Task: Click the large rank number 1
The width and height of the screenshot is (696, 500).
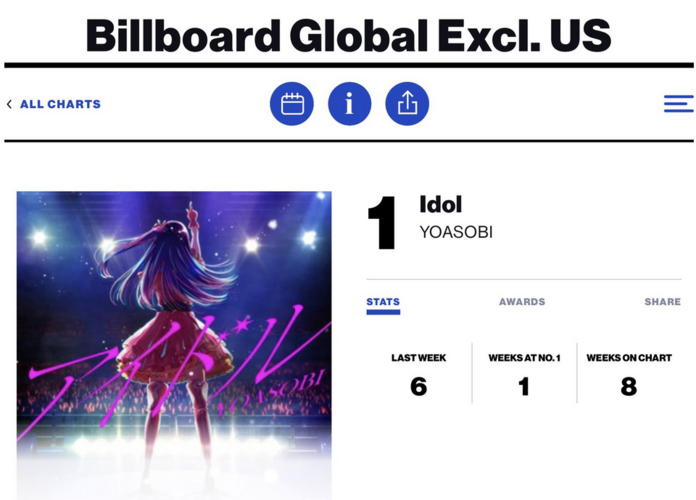Action: (x=382, y=223)
